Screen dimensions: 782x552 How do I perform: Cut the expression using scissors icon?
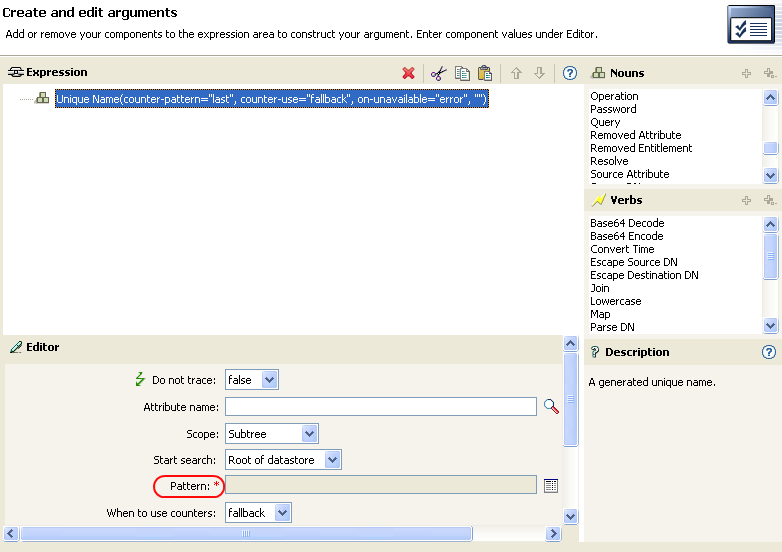438,73
